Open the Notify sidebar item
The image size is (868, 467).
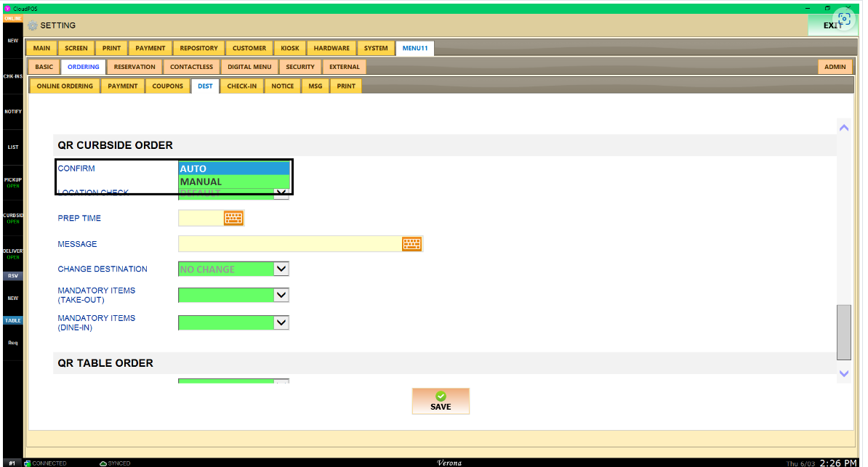pos(13,112)
